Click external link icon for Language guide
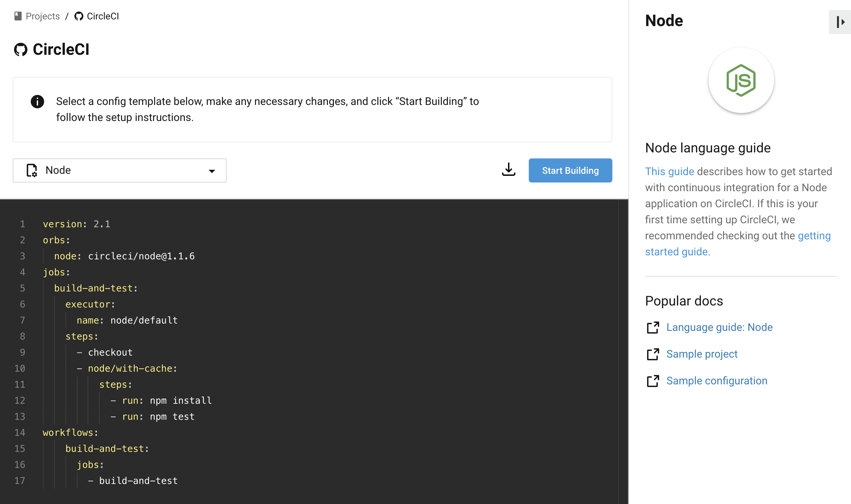This screenshot has height=504, width=851. (x=652, y=328)
